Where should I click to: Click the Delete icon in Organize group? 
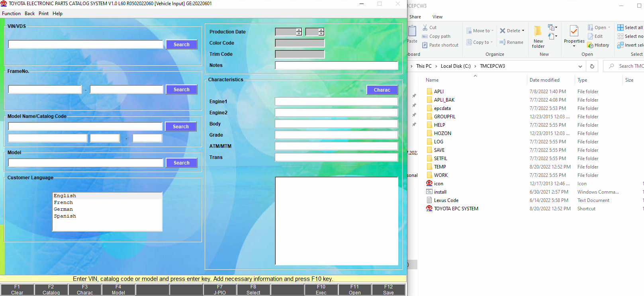[503, 31]
